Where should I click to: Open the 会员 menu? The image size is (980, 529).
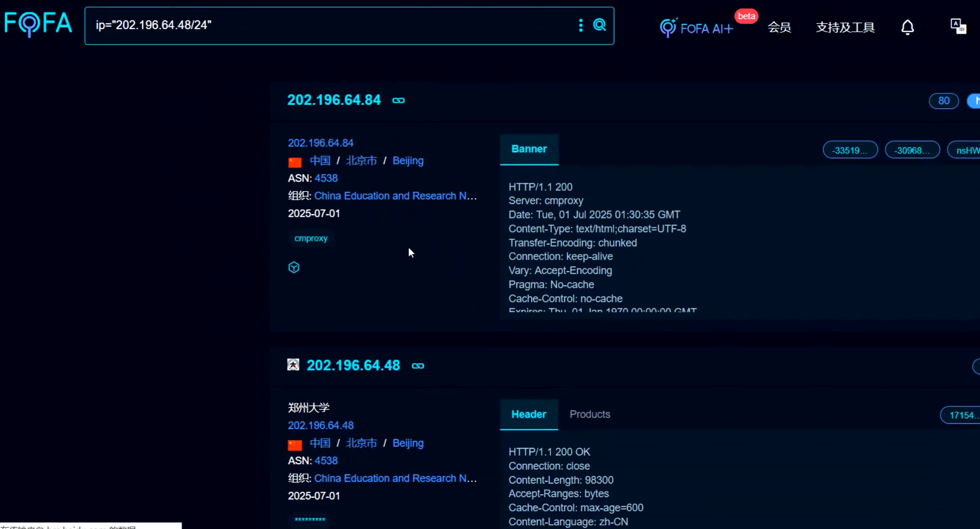click(779, 27)
